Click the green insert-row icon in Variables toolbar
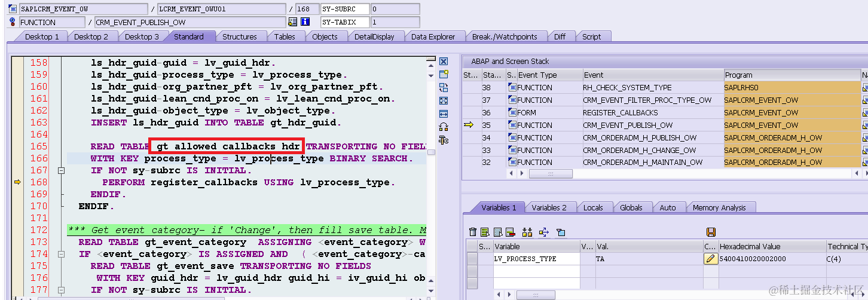This screenshot has width=868, height=300. 485,232
